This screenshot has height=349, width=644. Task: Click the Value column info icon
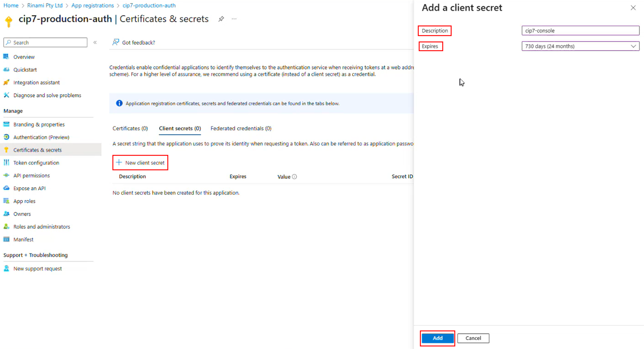(295, 177)
